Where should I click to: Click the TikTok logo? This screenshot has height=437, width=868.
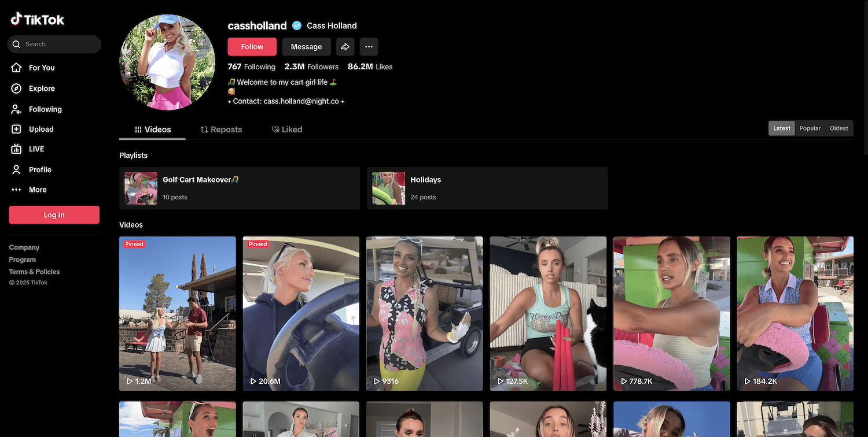click(x=38, y=20)
